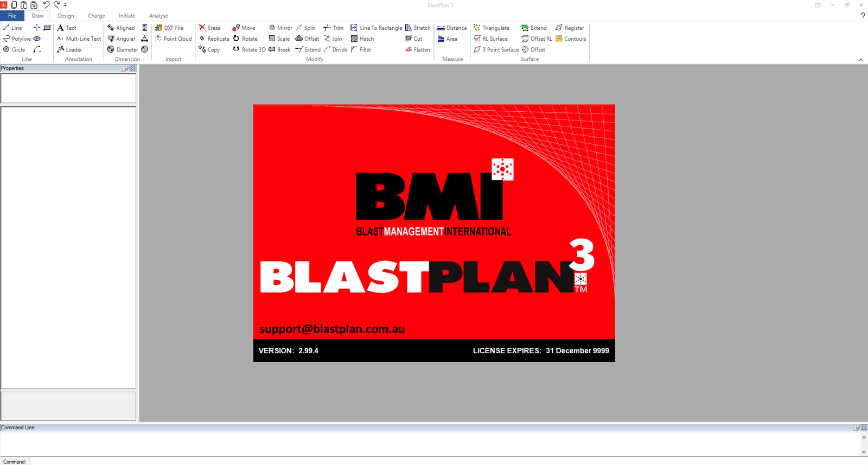Collapse the ribbon with the chevron
This screenshot has width=868, height=465.
[860, 60]
